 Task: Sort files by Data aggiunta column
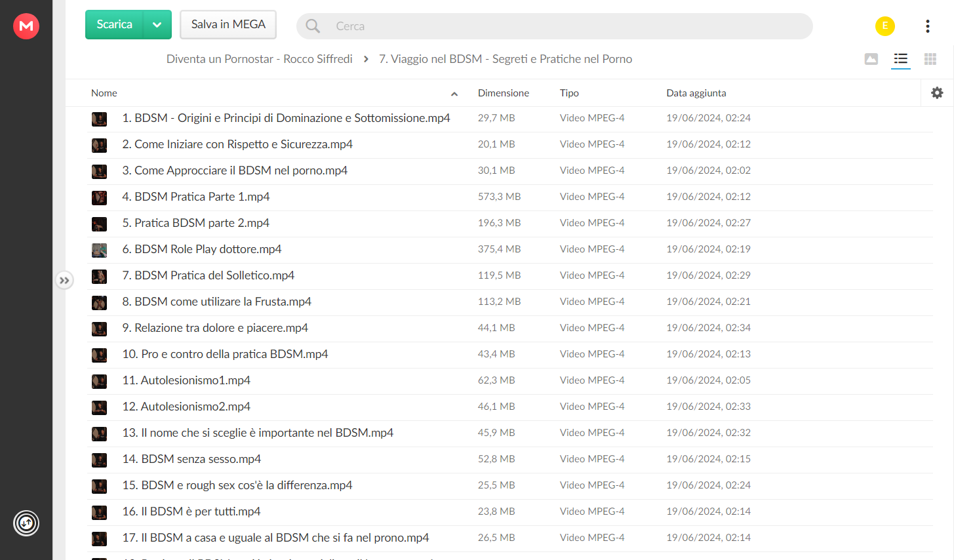pos(696,93)
